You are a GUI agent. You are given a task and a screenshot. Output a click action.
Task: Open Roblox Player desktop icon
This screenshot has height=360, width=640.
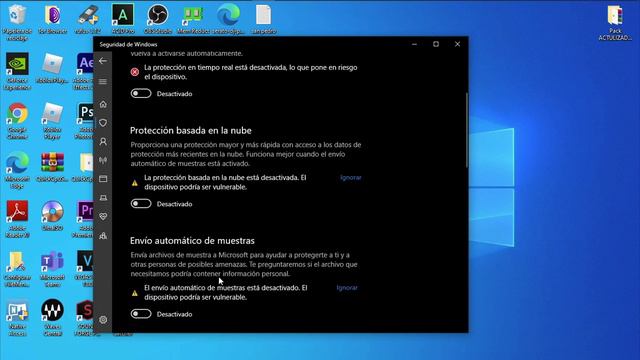pos(52,121)
